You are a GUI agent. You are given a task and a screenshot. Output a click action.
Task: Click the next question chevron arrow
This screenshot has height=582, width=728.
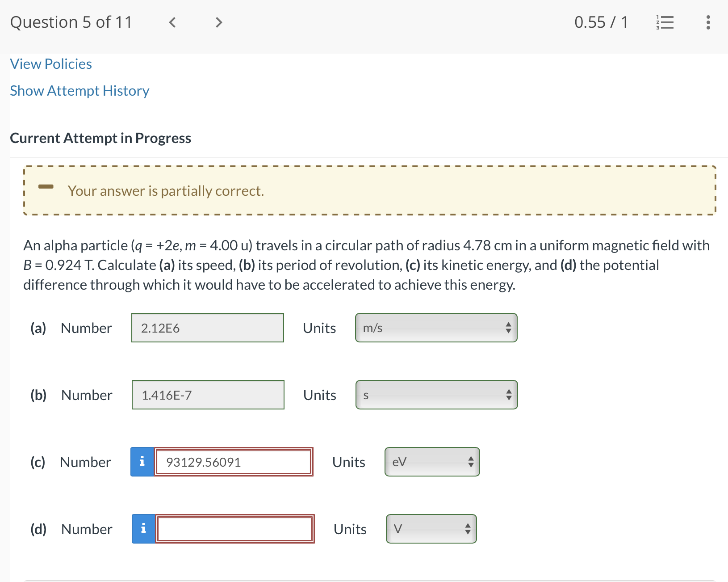click(x=218, y=22)
